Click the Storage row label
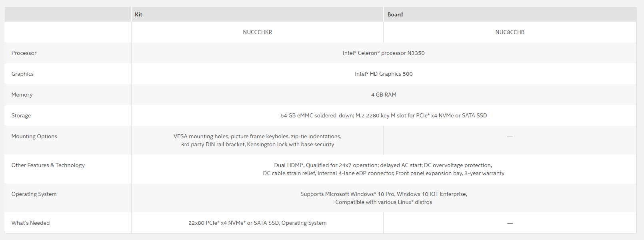644x240 pixels. pos(21,115)
